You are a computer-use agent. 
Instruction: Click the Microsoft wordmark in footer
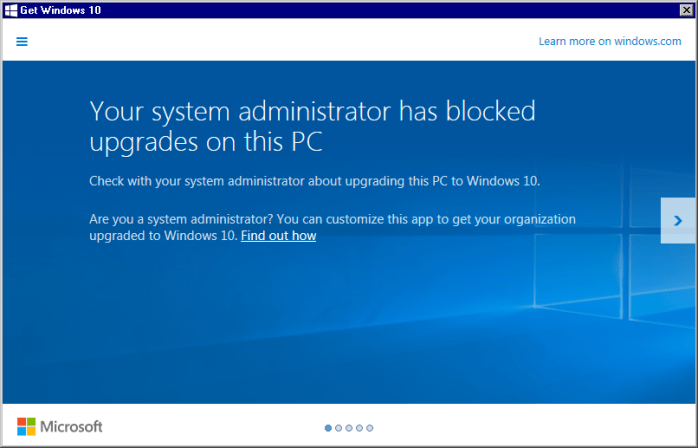coord(71,427)
